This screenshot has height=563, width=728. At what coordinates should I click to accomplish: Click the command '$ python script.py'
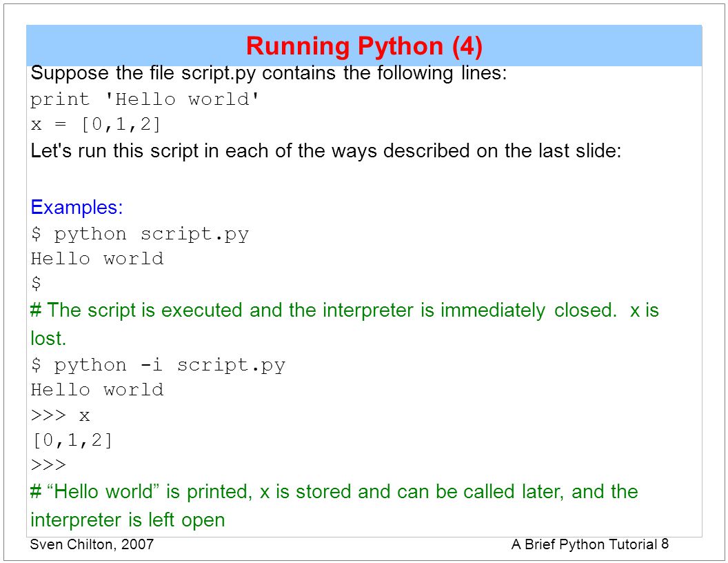pyautogui.click(x=139, y=234)
